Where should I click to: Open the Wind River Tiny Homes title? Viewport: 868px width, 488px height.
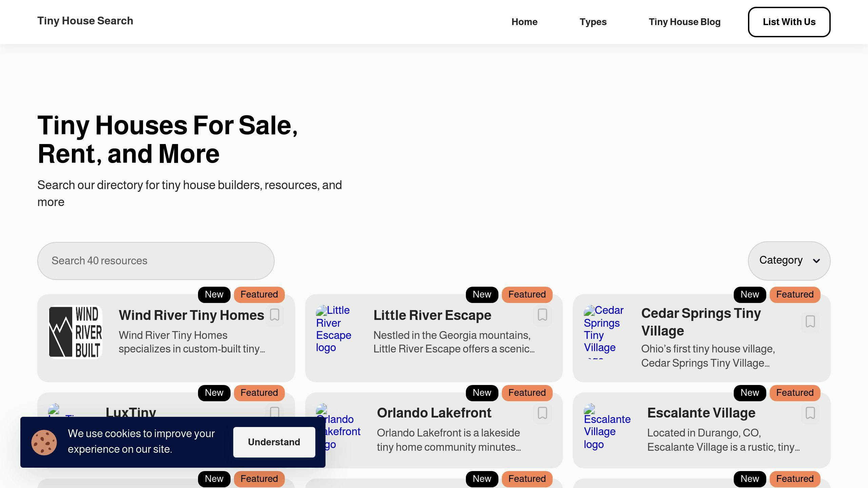[191, 315]
